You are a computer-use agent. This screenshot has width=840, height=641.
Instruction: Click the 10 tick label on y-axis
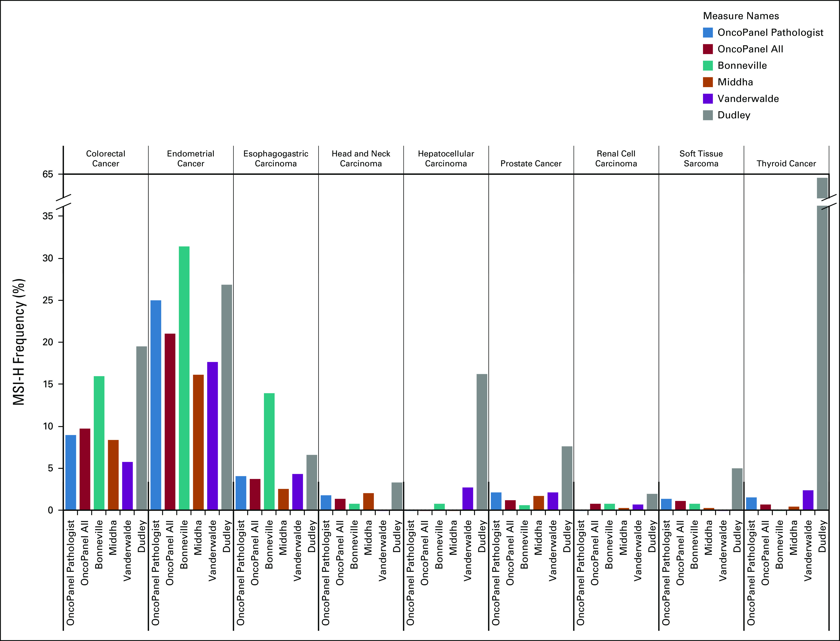pyautogui.click(x=48, y=426)
